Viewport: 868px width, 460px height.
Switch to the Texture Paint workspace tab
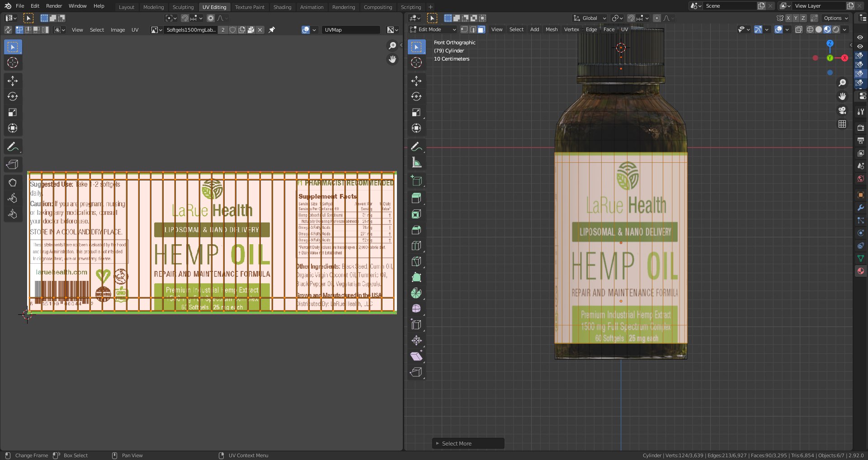pos(250,7)
